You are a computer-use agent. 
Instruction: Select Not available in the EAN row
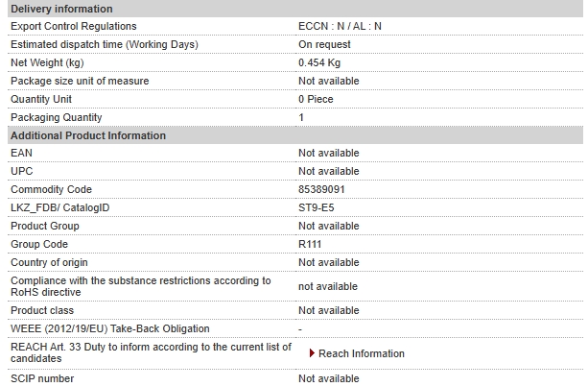point(329,153)
